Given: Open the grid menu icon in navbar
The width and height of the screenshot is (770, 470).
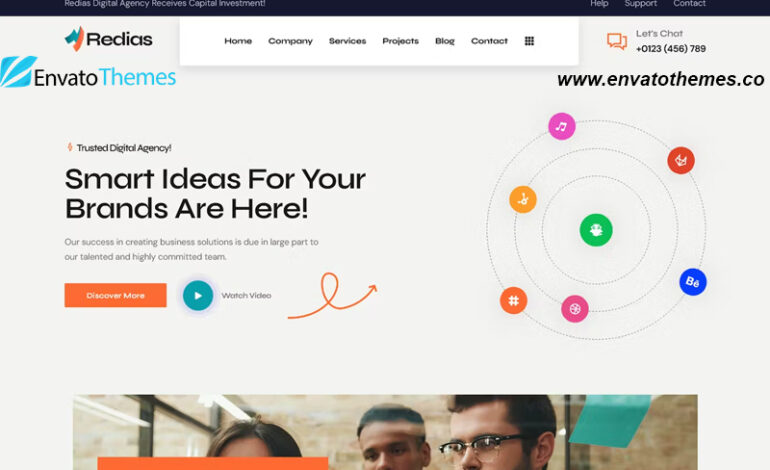Looking at the screenshot, I should 529,41.
